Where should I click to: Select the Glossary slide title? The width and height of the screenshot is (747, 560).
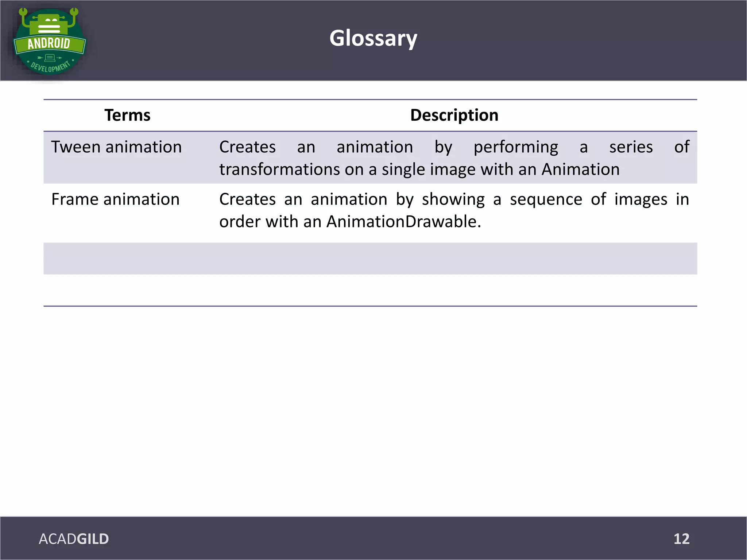pyautogui.click(x=373, y=38)
